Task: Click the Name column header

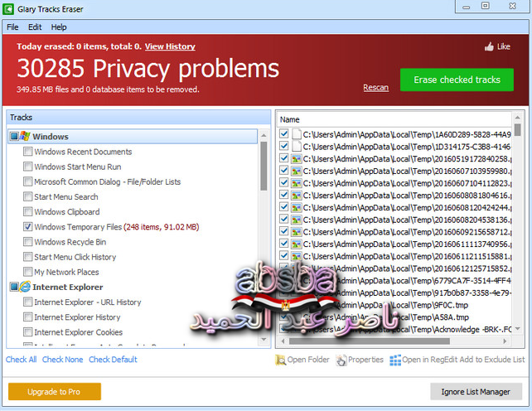Action: click(394, 119)
